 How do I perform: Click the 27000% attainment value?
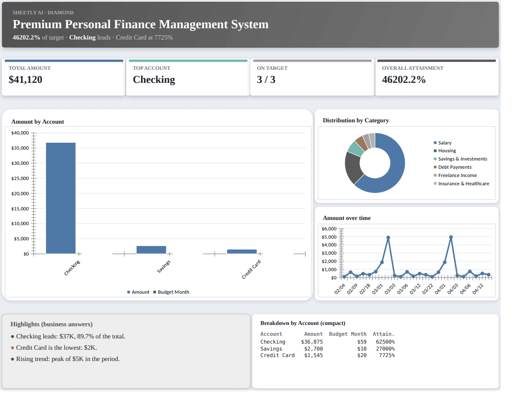(385, 349)
